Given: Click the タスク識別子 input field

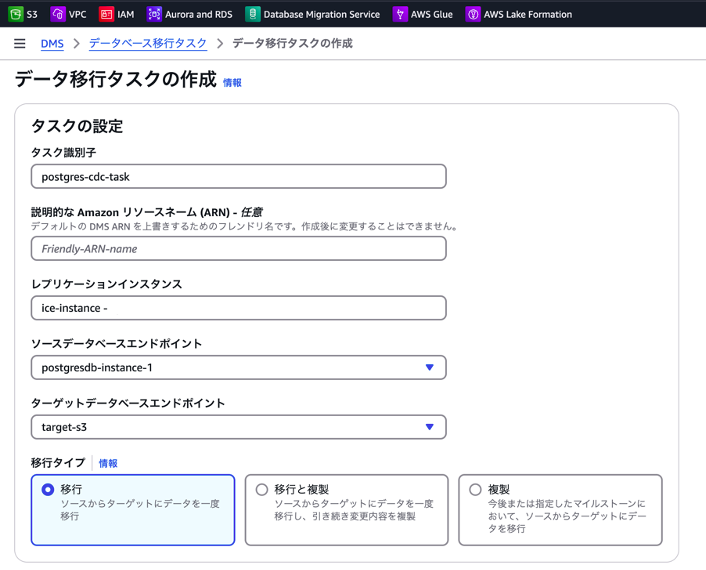Looking at the screenshot, I should (x=239, y=176).
